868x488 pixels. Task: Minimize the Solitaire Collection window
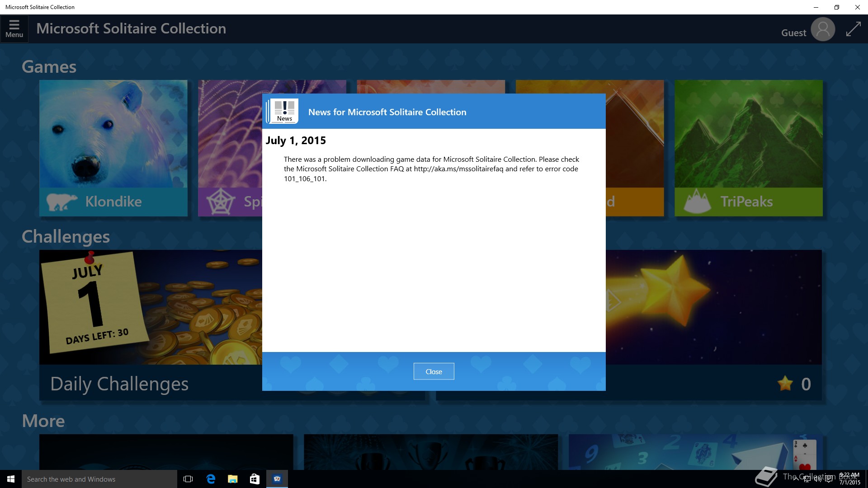coord(816,7)
